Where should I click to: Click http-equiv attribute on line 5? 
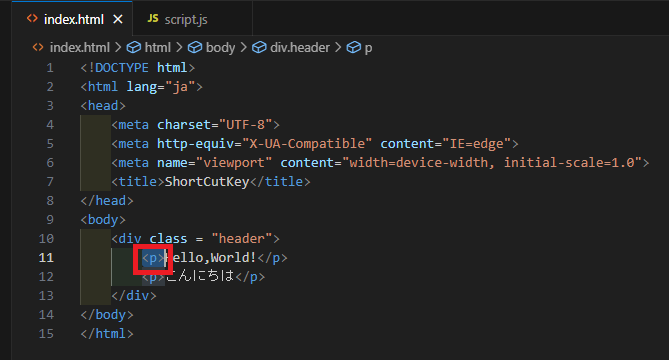(195, 144)
